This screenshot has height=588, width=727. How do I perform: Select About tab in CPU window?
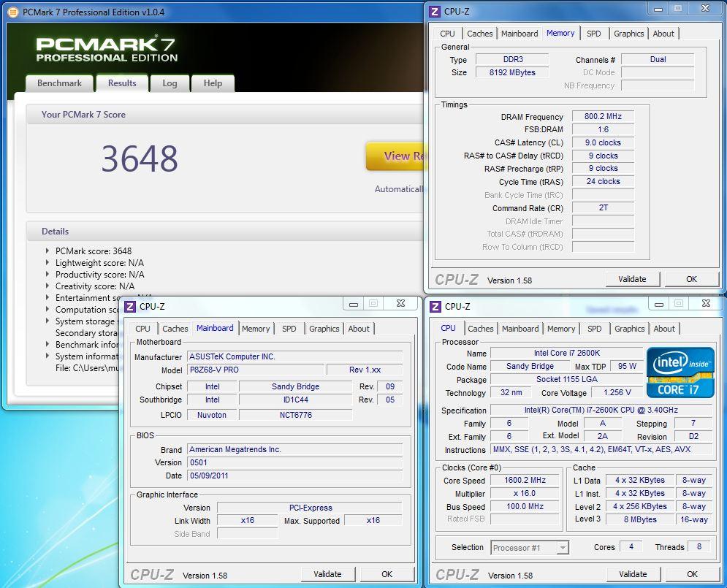[664, 329]
